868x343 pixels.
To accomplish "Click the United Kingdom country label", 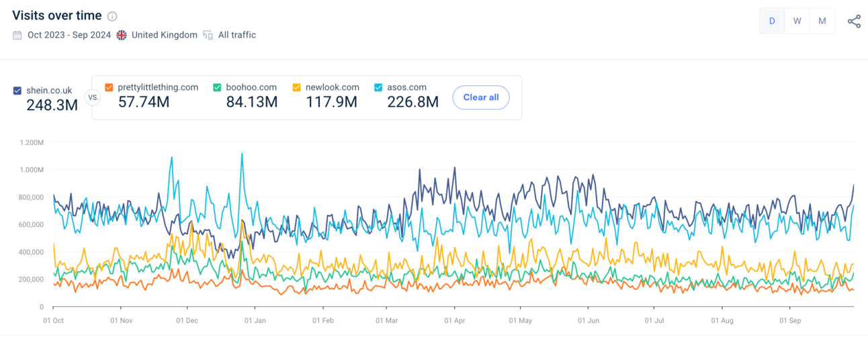I will tap(165, 35).
